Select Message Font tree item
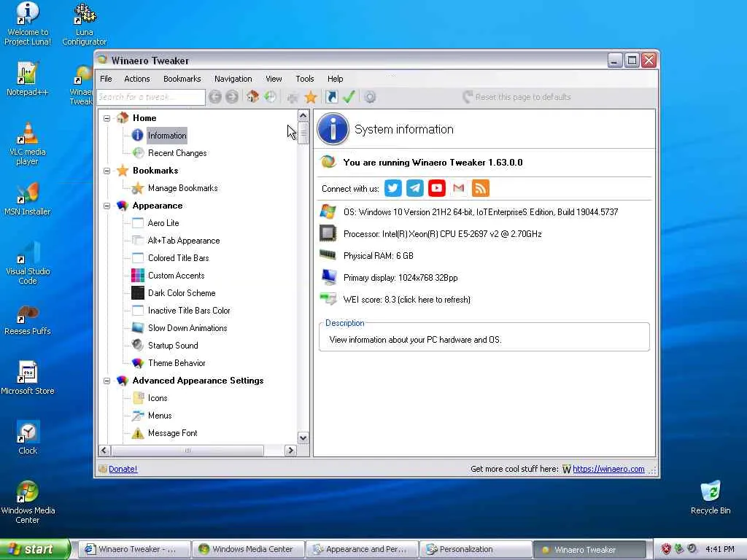Viewport: 747px width, 560px height. point(172,433)
